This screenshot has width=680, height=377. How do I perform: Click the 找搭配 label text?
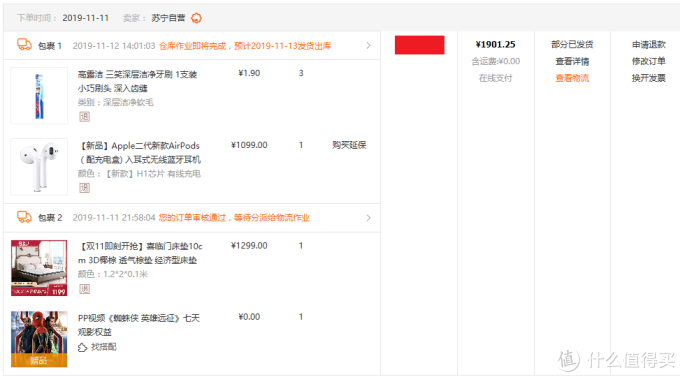tap(104, 347)
